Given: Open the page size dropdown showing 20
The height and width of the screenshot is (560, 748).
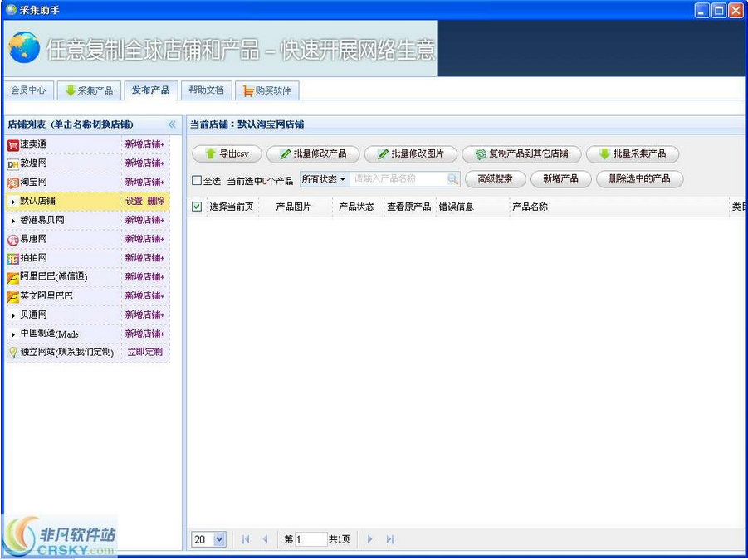Looking at the screenshot, I should click(208, 539).
